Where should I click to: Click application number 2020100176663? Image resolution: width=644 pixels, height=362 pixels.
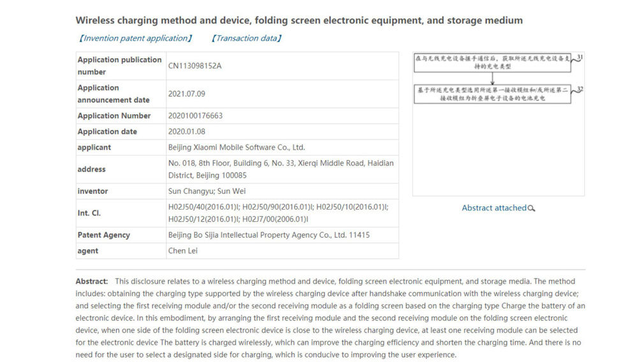(x=195, y=115)
